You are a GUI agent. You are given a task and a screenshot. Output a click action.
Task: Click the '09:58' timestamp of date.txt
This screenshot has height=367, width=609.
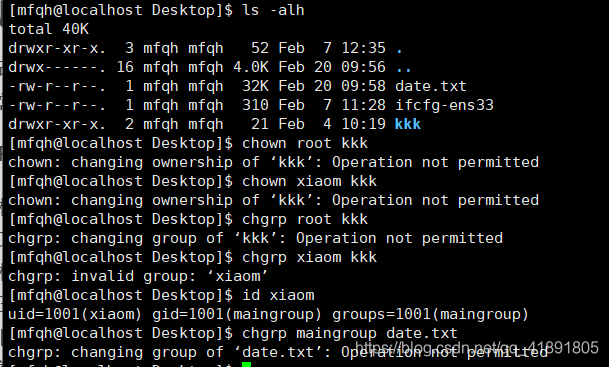(x=364, y=86)
